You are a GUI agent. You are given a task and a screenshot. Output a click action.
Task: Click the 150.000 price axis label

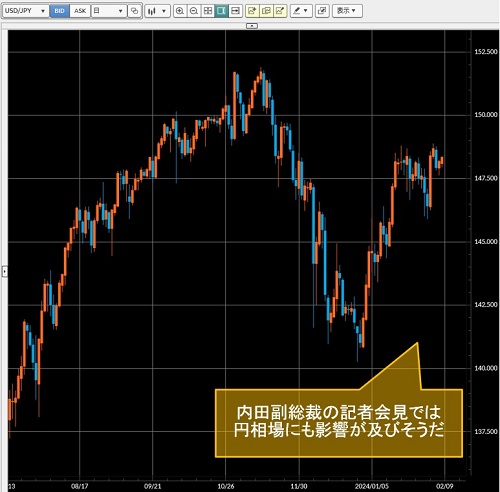486,115
